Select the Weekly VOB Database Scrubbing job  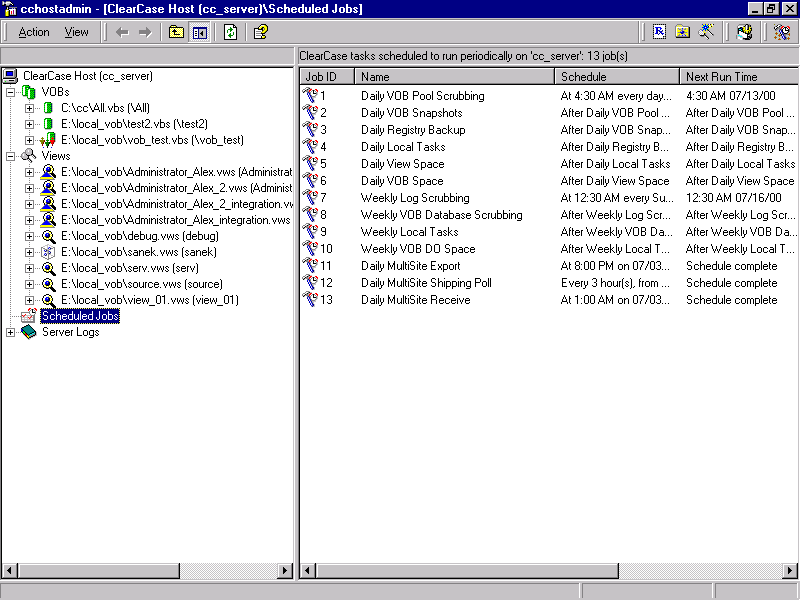[x=441, y=215]
